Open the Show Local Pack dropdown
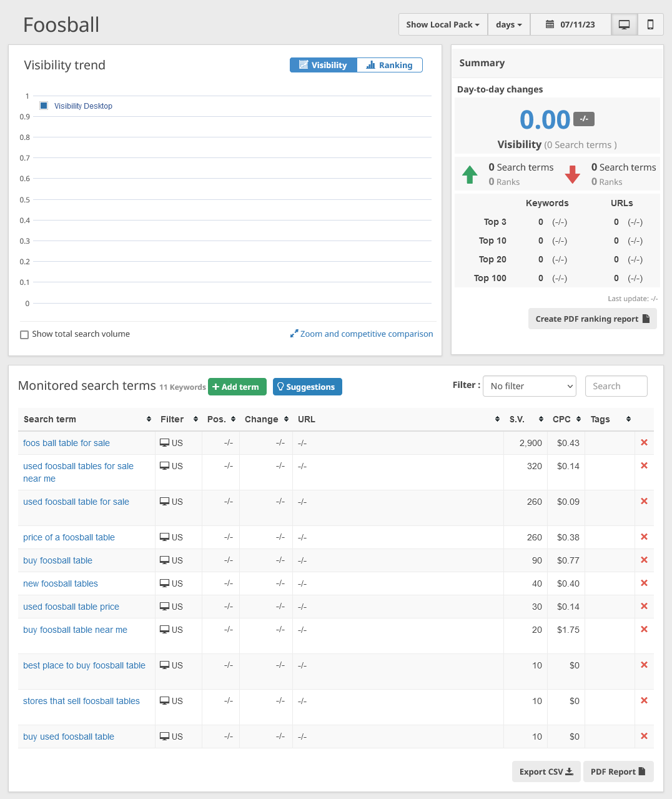Viewport: 672px width, 799px height. click(443, 25)
